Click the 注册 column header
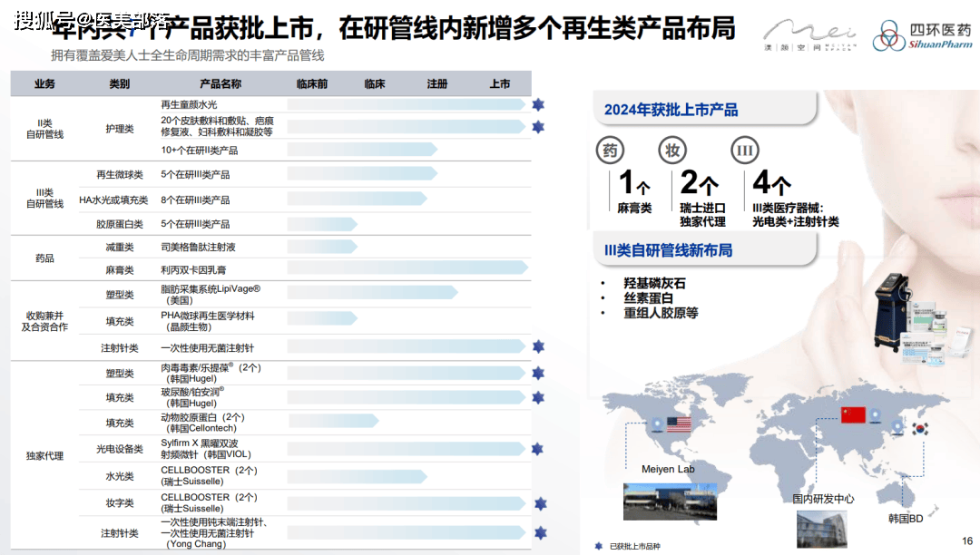The width and height of the screenshot is (980, 555). click(x=436, y=83)
